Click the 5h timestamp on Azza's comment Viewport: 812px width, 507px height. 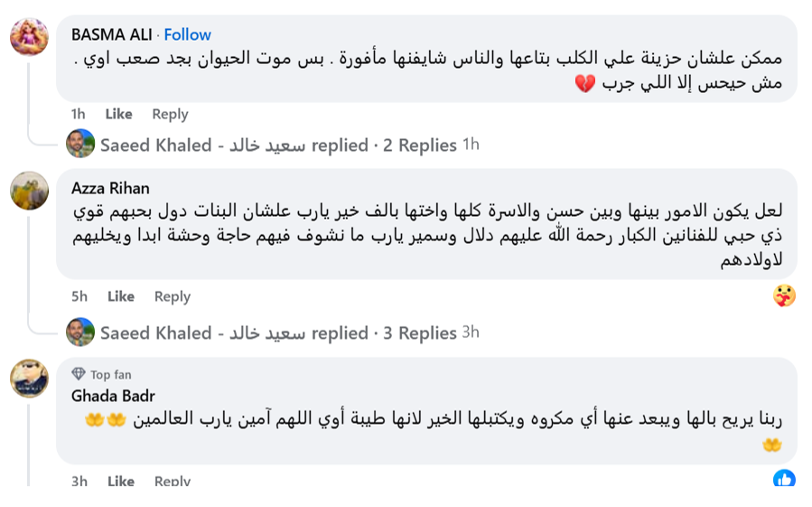click(x=79, y=296)
